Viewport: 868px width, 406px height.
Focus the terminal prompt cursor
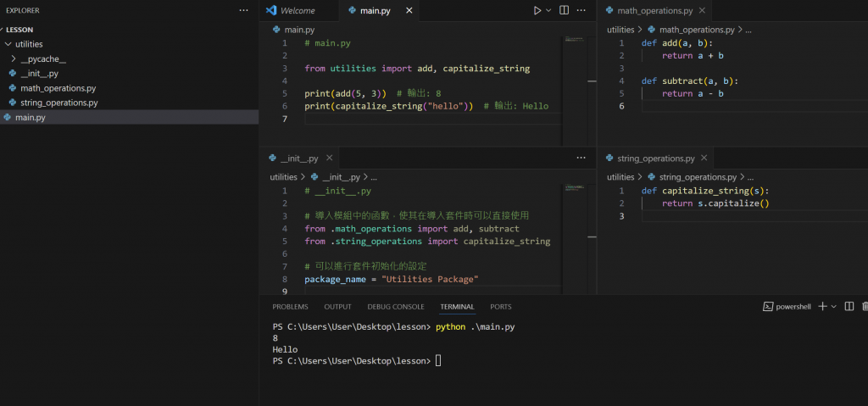[438, 360]
